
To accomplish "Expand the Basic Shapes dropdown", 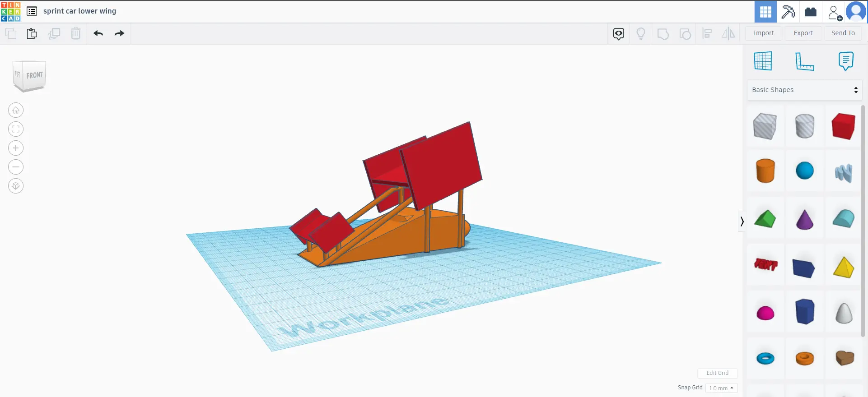I will [x=804, y=90].
